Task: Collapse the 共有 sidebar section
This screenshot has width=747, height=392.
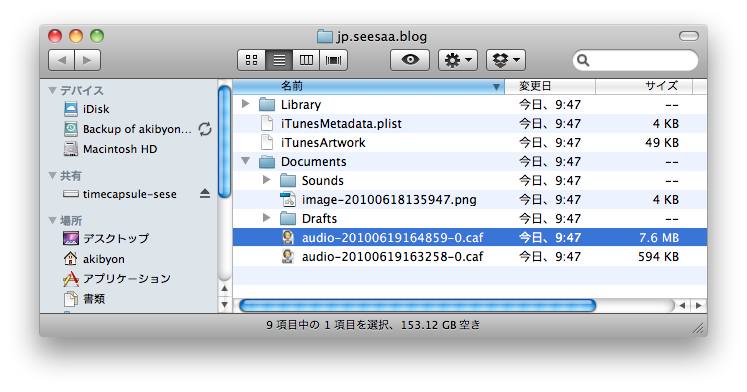Action: click(52, 175)
